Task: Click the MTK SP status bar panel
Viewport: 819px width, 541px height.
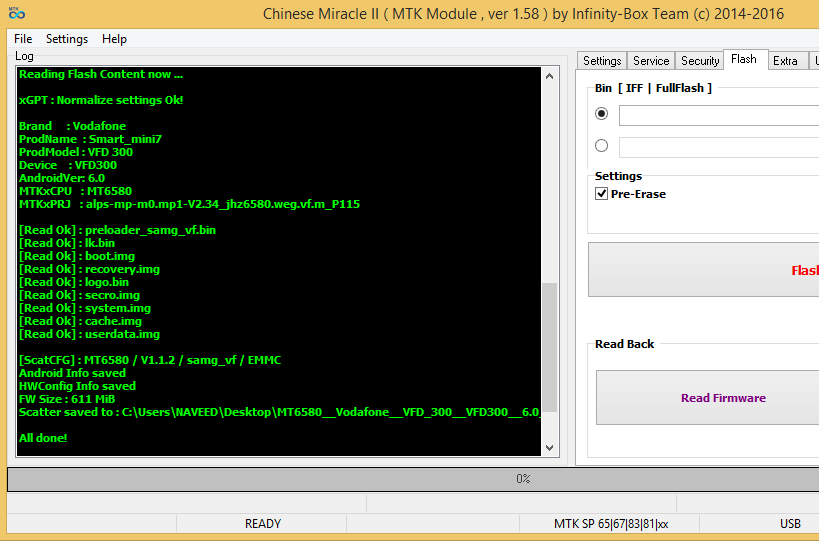Action: 610,524
